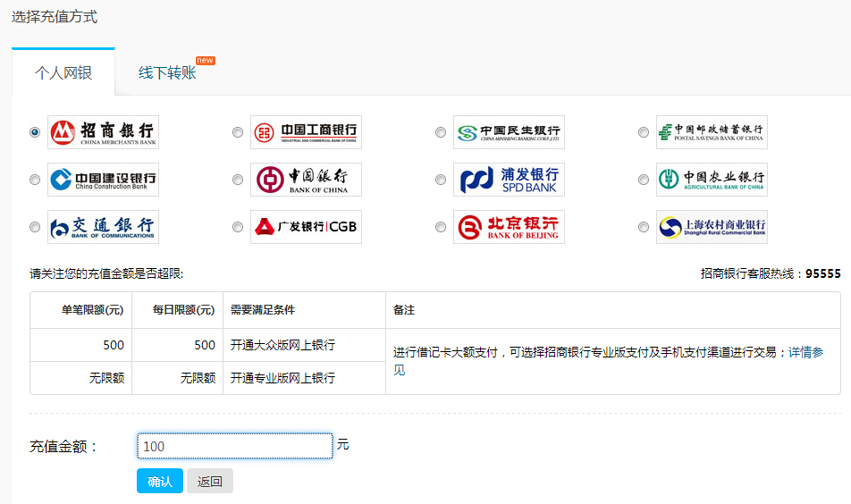851x504 pixels.
Task: Open the 详情参见 link
Action: coord(806,353)
